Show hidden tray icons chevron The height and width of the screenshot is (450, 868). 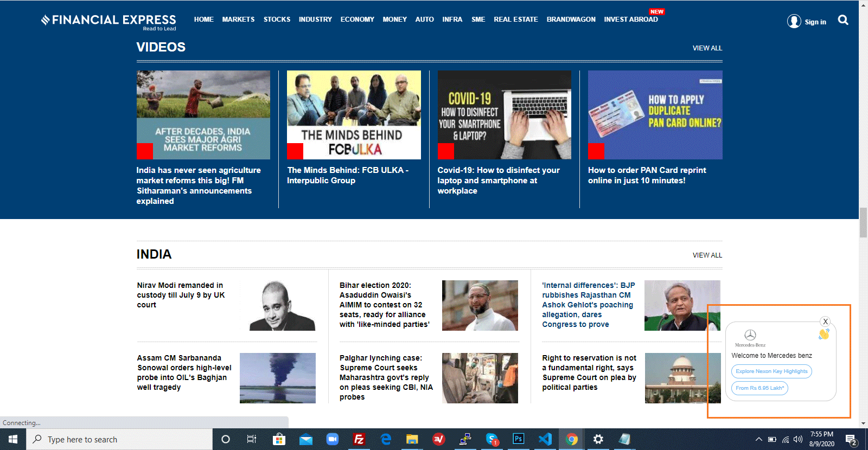tap(759, 440)
